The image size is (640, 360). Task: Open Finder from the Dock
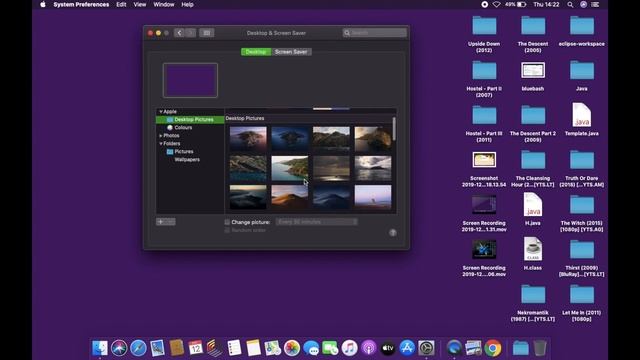[x=100, y=348]
